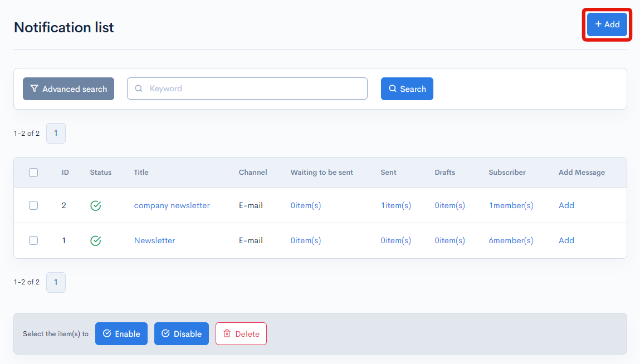Click the magnifier icon inside the Keyword field
The image size is (640, 364).
[x=138, y=88]
